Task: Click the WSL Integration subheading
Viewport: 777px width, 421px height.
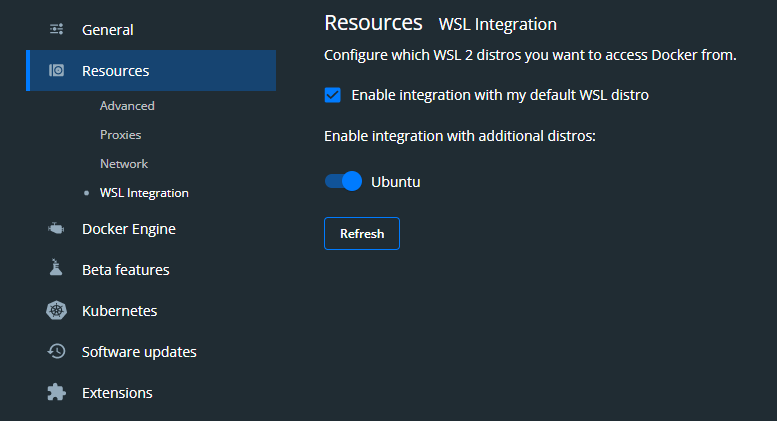Action: pyautogui.click(x=498, y=24)
